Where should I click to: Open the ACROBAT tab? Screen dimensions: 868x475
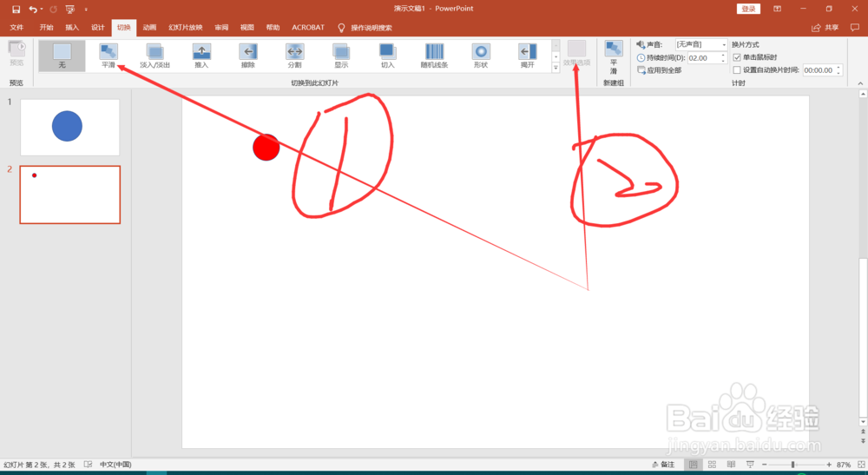tap(308, 27)
